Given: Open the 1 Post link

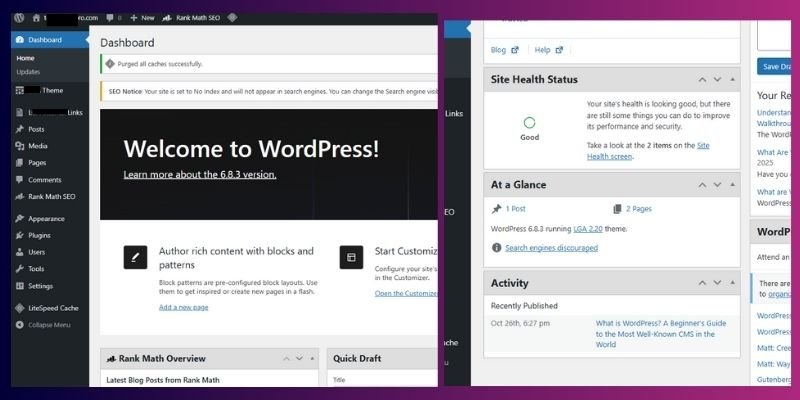Looking at the screenshot, I should [x=515, y=209].
